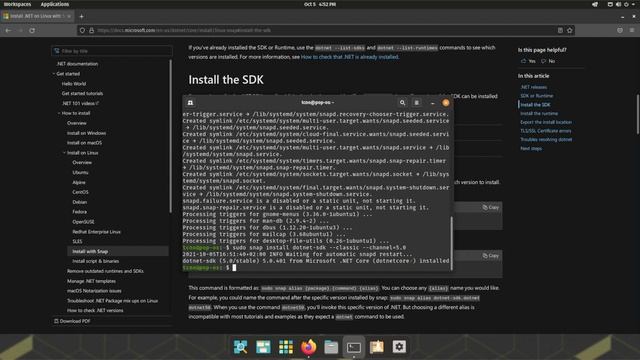Click the Pocket/shield icon beside the Firefox menu

pos(620,30)
